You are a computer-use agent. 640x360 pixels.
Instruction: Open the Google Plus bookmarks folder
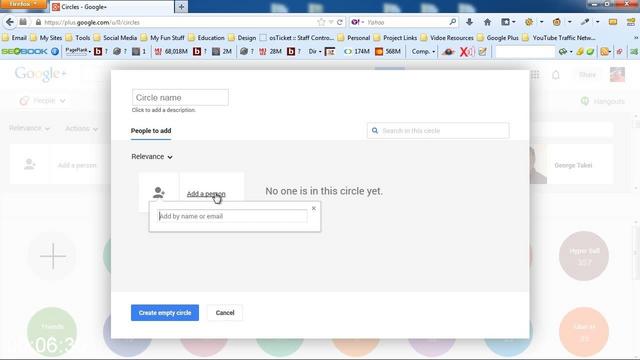pos(498,38)
